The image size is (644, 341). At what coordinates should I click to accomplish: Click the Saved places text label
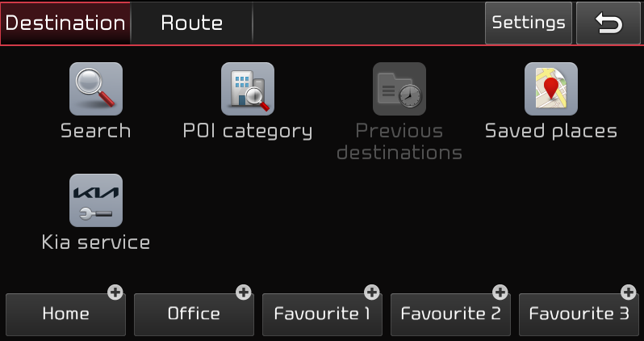(x=550, y=131)
